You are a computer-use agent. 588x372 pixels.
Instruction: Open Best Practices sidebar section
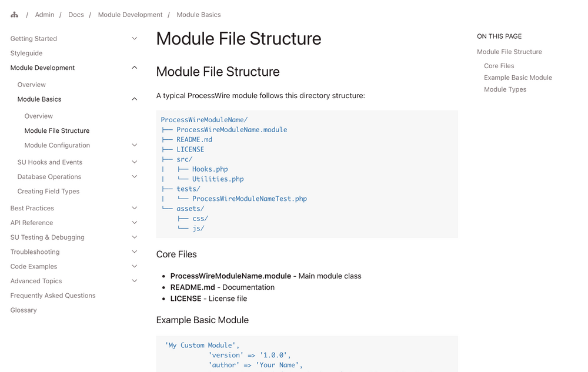coord(32,208)
